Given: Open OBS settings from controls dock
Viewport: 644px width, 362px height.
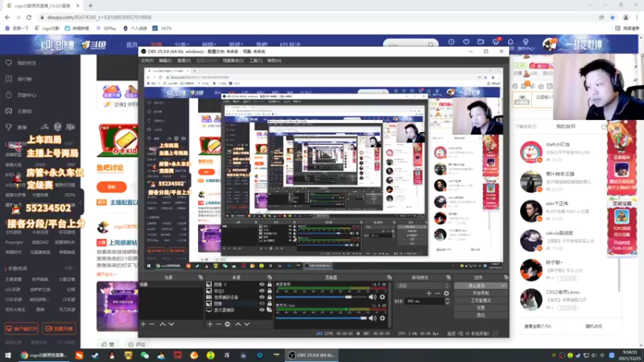Looking at the screenshot, I should 481,307.
